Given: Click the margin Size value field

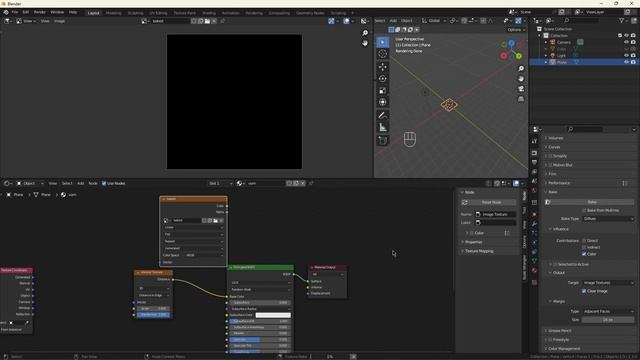Looking at the screenshot, I should (x=608, y=320).
